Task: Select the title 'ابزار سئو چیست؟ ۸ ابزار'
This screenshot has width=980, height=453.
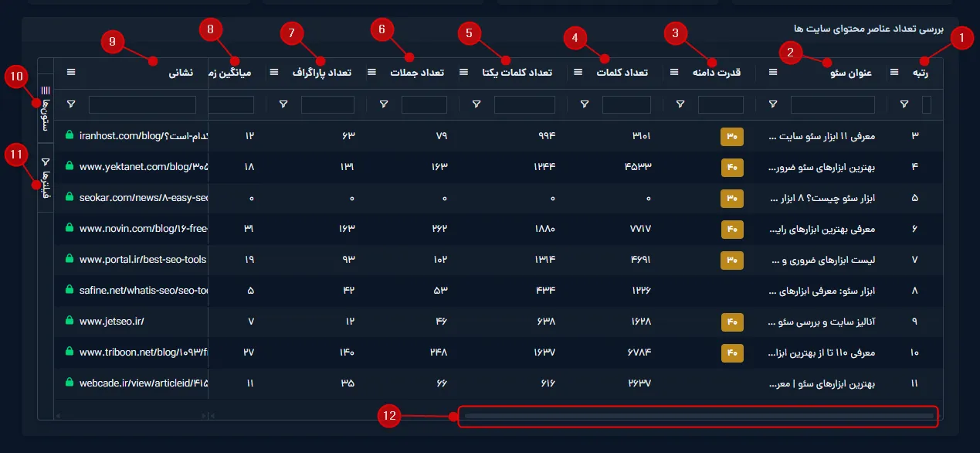Action: click(x=823, y=198)
